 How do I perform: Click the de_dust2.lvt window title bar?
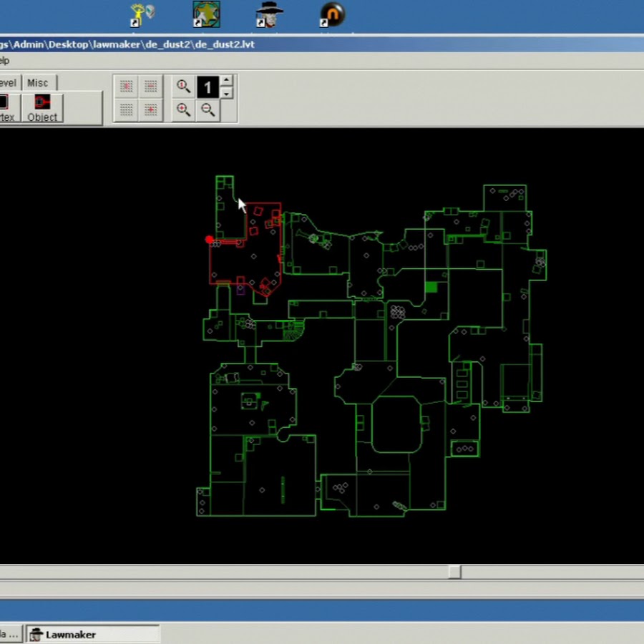322,44
